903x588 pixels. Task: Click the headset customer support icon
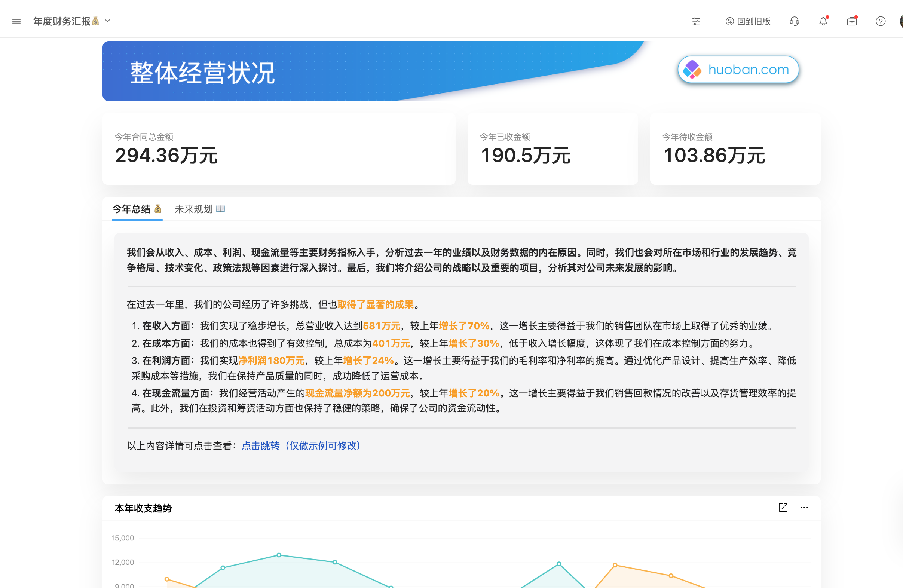tap(794, 21)
